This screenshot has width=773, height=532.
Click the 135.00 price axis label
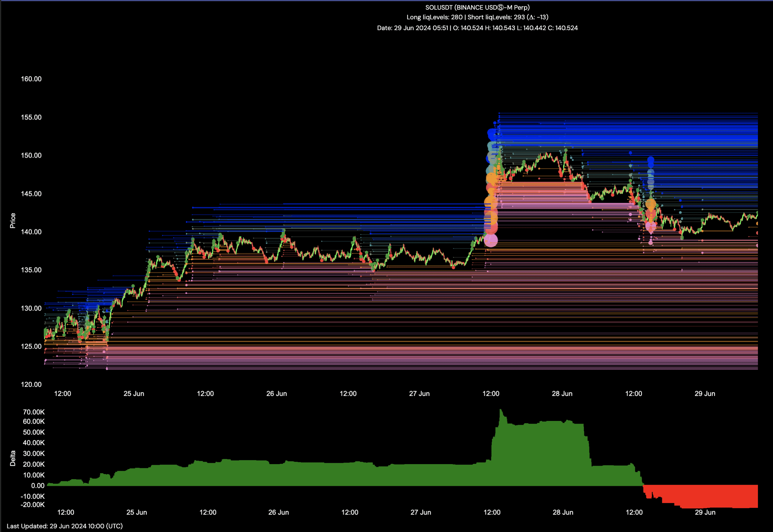click(31, 270)
